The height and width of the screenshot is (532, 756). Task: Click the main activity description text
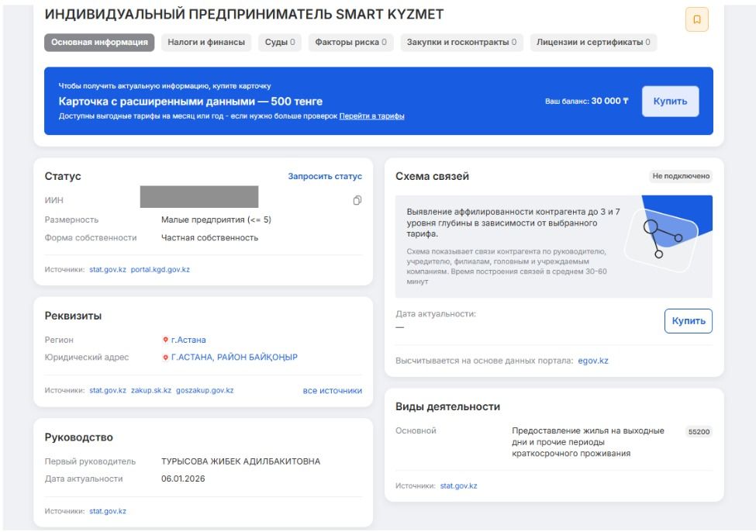coord(589,442)
